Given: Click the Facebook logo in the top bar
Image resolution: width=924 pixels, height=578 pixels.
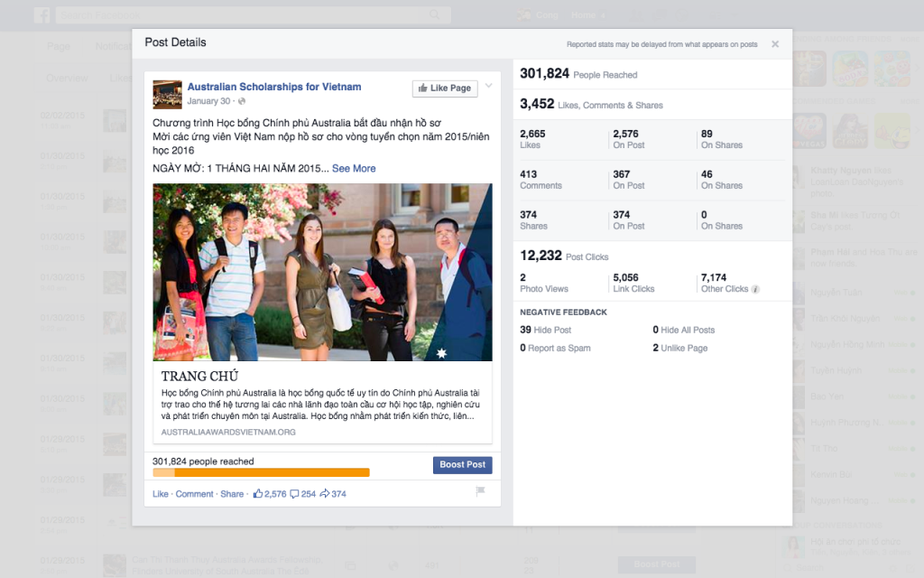Looking at the screenshot, I should click(42, 14).
